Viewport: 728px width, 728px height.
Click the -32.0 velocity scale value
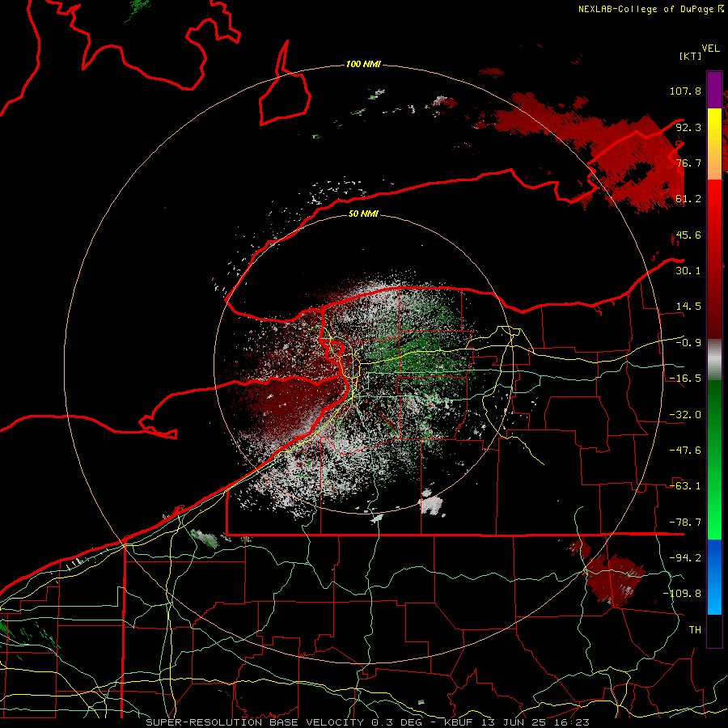(x=685, y=415)
